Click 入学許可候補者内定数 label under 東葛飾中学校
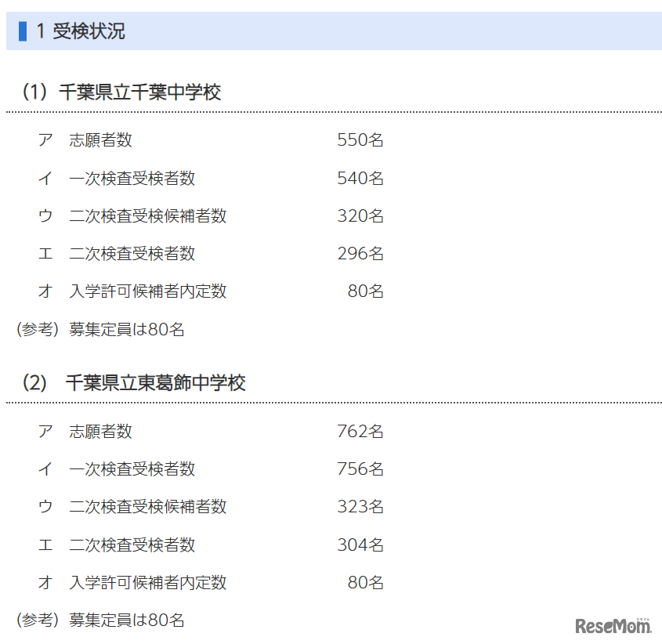662x644 pixels. coord(147,583)
